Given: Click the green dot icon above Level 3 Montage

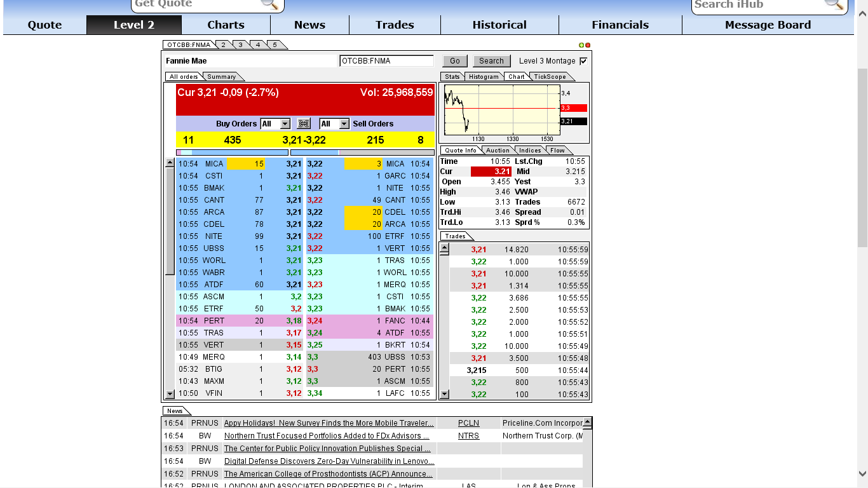Looking at the screenshot, I should tap(581, 44).
